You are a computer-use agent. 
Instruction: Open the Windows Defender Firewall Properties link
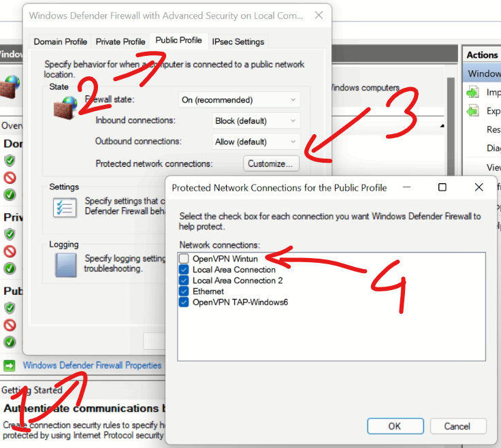(92, 365)
